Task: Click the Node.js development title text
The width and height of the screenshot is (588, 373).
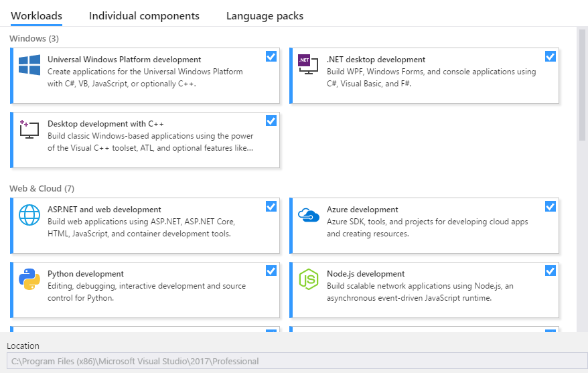Action: (366, 274)
